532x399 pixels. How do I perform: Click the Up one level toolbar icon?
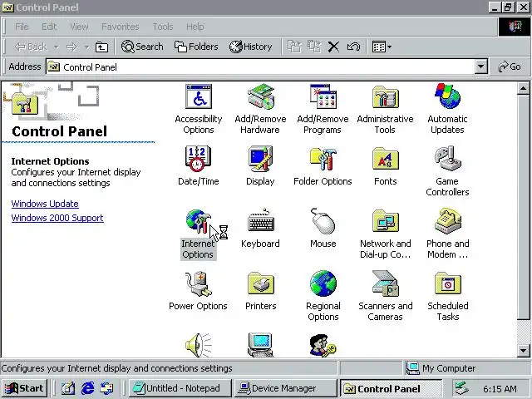pos(101,47)
